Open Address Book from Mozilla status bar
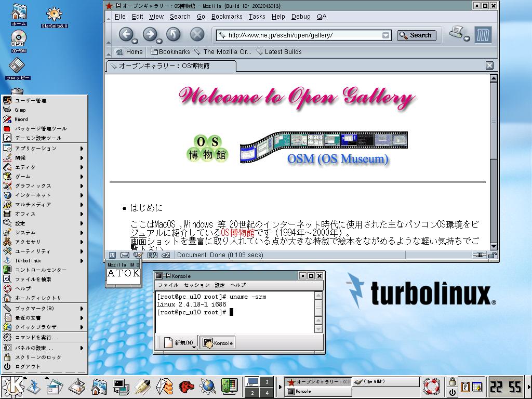 pyautogui.click(x=152, y=255)
